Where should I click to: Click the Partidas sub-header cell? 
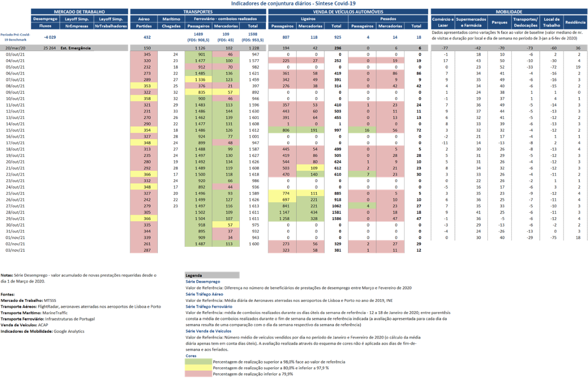click(144, 26)
